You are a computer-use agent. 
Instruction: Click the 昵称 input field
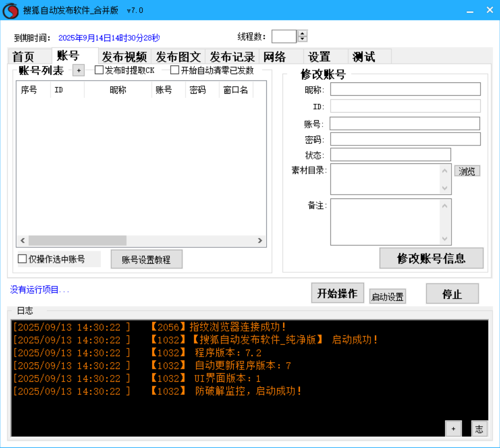coord(405,89)
